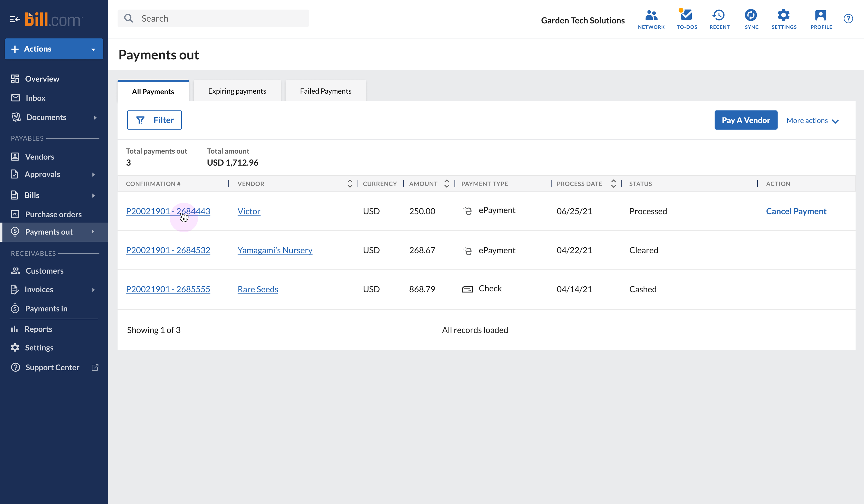Expand the Documents submenu arrow
This screenshot has height=504, width=864.
95,117
